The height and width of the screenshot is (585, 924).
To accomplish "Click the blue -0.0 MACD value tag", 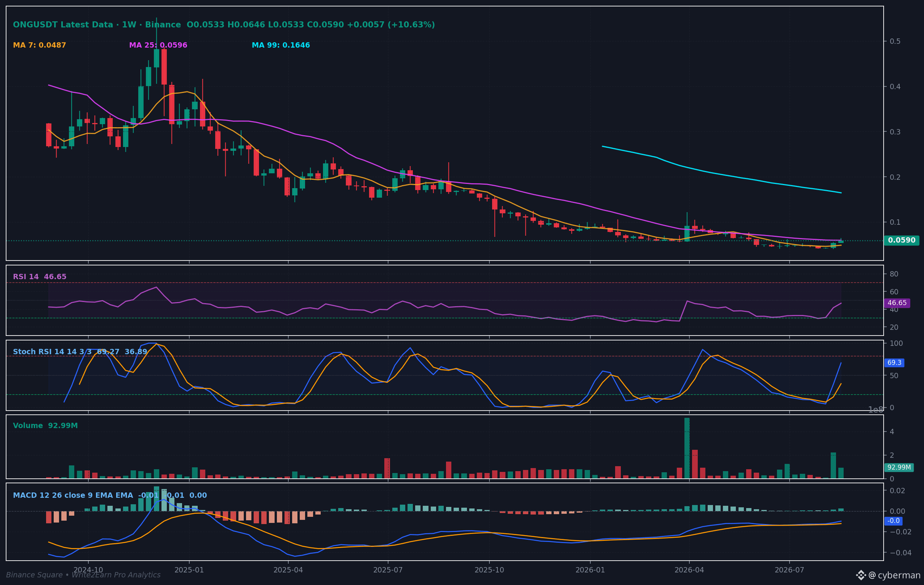I will [894, 521].
